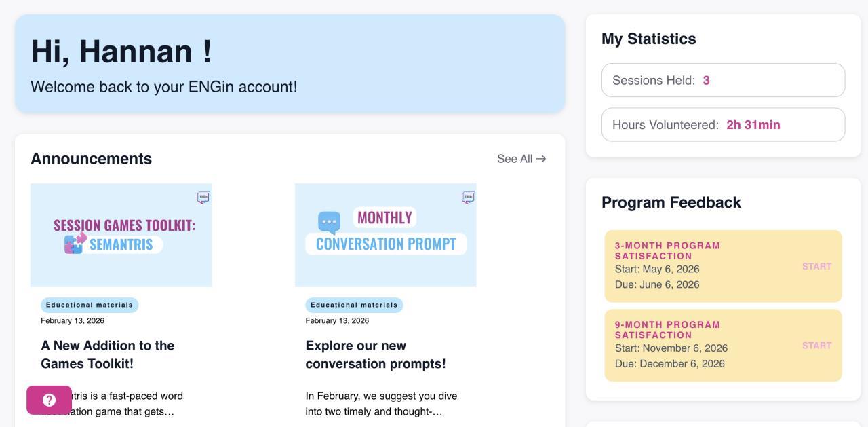868x427 pixels.
Task: Open the Session Games Toolkit Semantris thumbnail
Action: click(121, 235)
